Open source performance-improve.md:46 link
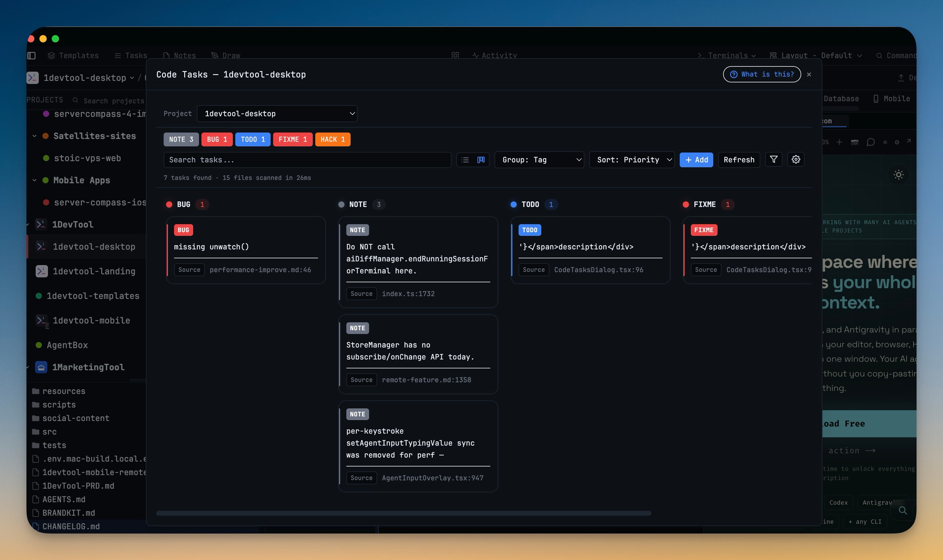The image size is (943, 560). (x=261, y=269)
